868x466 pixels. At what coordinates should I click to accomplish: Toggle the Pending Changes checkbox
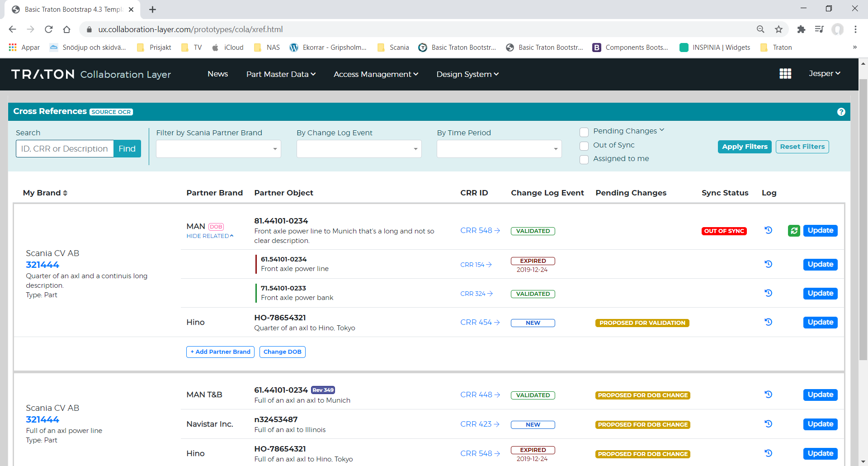tap(584, 132)
